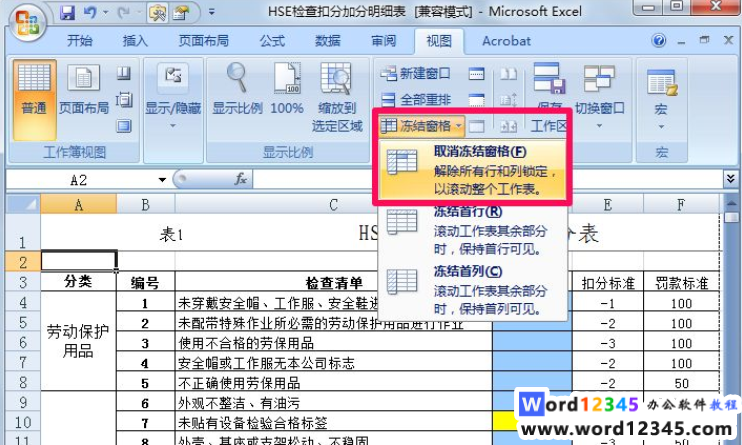
Task: Click cell 使用不合格的劳保用品
Action: pyautogui.click(x=334, y=343)
